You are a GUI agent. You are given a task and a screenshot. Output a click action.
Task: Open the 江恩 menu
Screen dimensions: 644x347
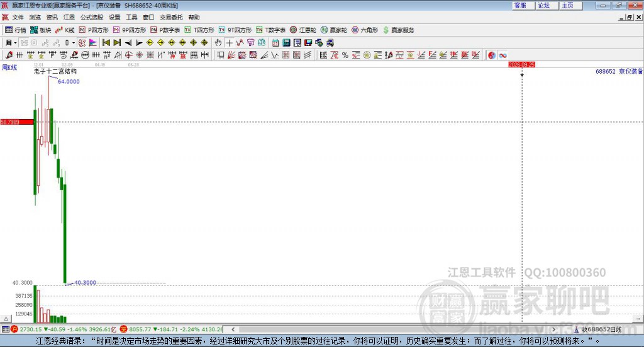click(x=69, y=17)
